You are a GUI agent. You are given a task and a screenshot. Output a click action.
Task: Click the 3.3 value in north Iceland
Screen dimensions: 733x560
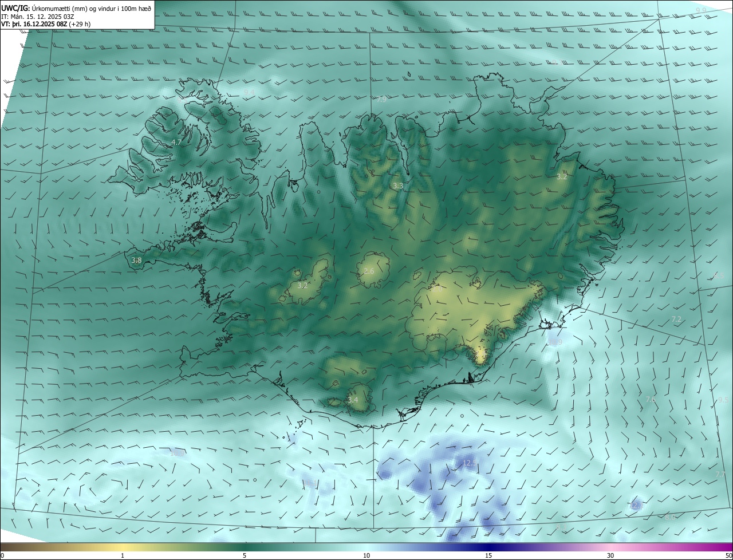[x=398, y=186]
